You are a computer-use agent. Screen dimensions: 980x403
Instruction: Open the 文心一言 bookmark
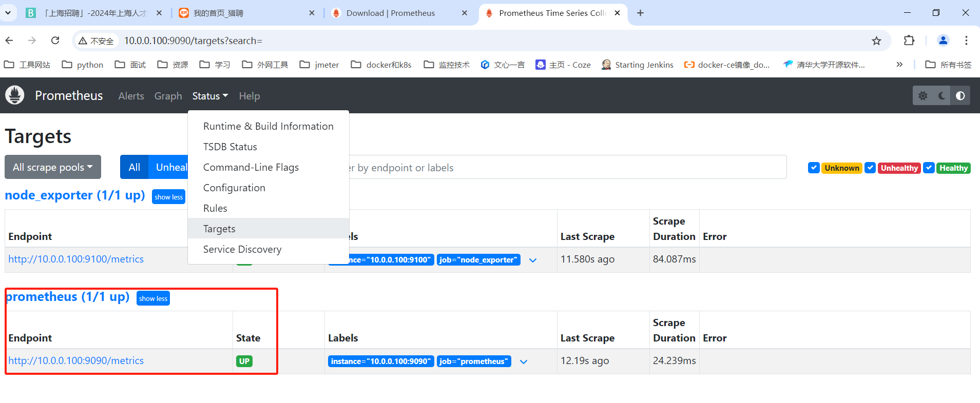(503, 65)
